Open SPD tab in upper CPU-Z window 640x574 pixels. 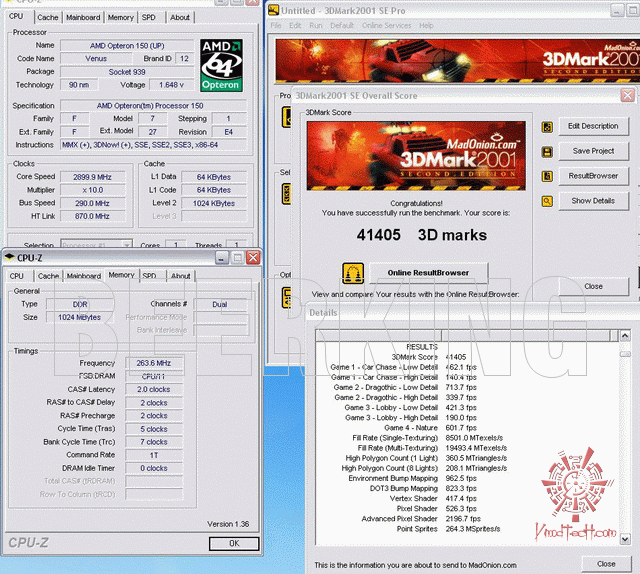(149, 18)
